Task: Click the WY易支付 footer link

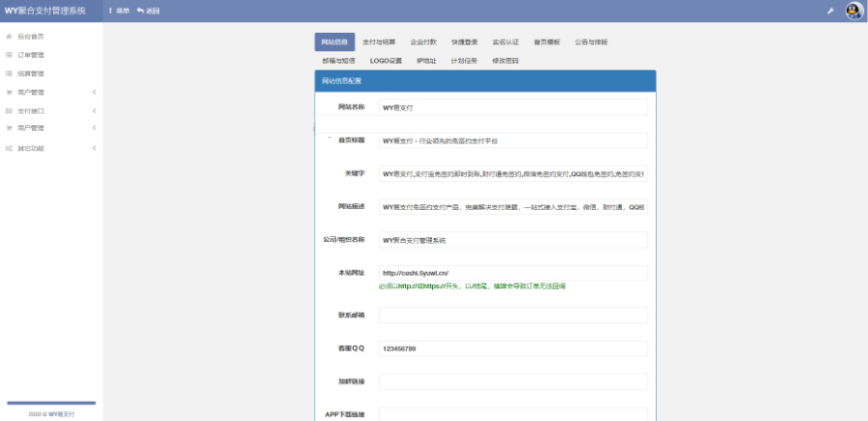Action: coord(62,413)
